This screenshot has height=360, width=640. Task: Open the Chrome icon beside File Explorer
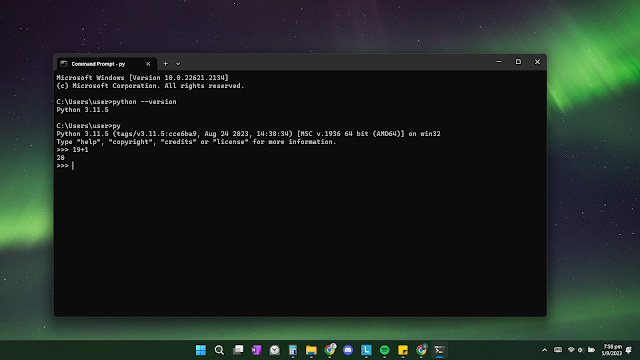pyautogui.click(x=330, y=349)
